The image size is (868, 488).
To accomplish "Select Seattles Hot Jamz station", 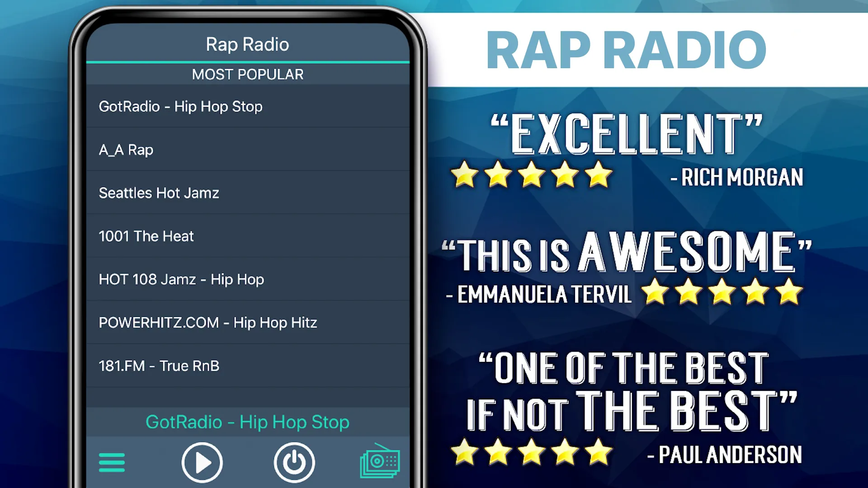I will click(x=247, y=192).
